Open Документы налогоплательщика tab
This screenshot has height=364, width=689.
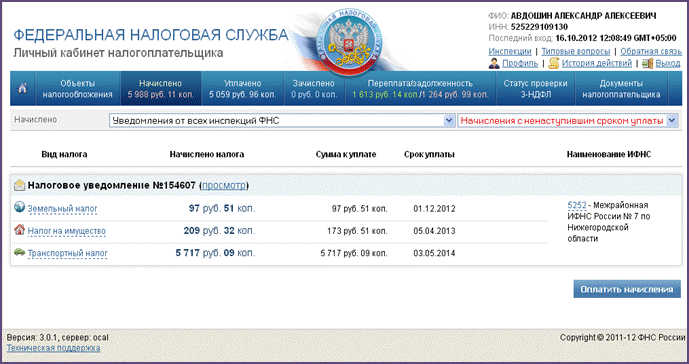621,88
